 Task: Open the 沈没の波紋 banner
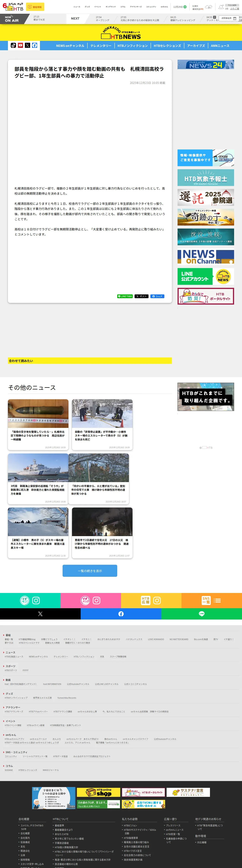(x=206, y=237)
